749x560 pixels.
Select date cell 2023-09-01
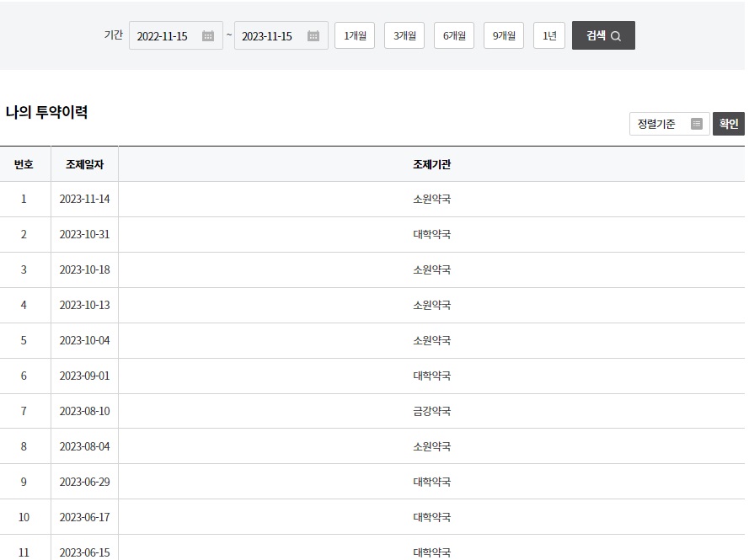click(x=84, y=376)
